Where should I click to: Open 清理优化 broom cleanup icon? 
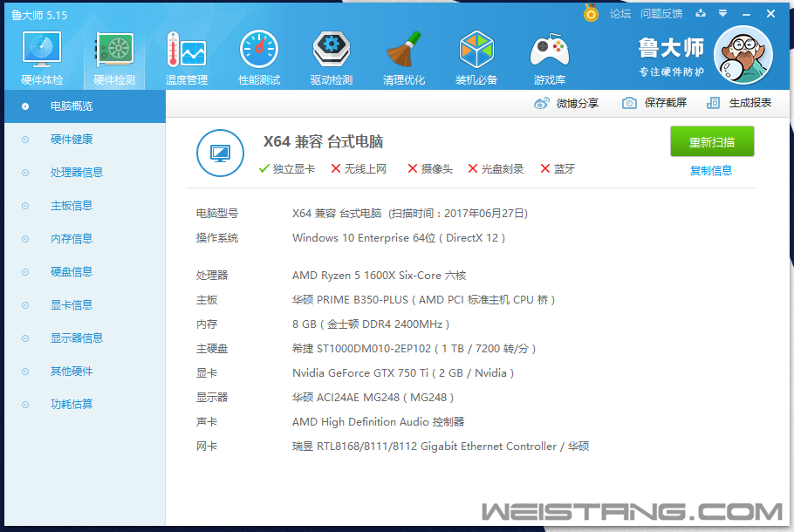coord(404,49)
